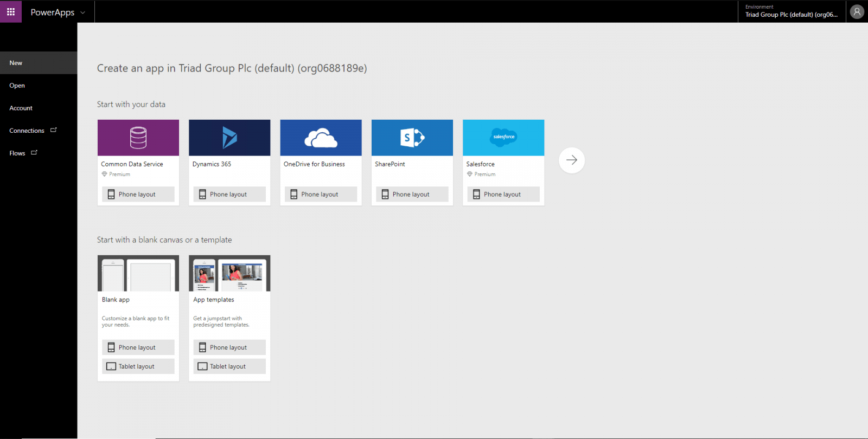Viewport: 868px width, 439px height.
Task: Choose Phone layout for Dynamics 365
Action: point(229,194)
